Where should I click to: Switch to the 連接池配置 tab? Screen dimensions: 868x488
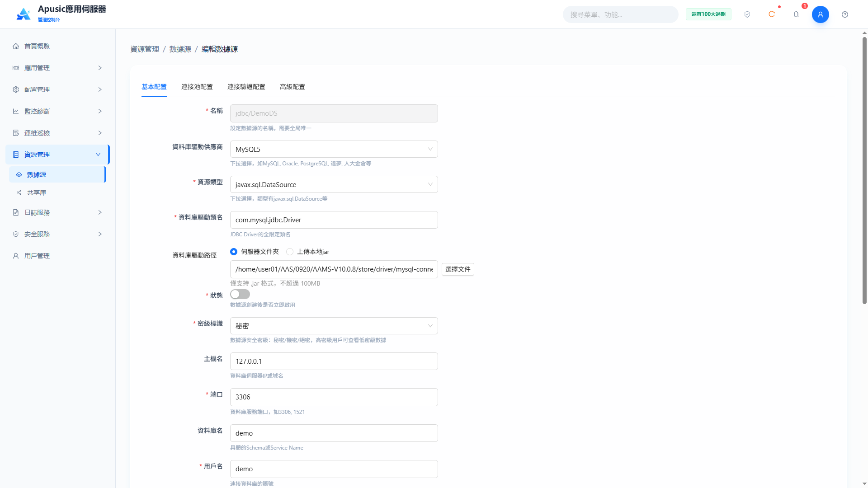[197, 87]
